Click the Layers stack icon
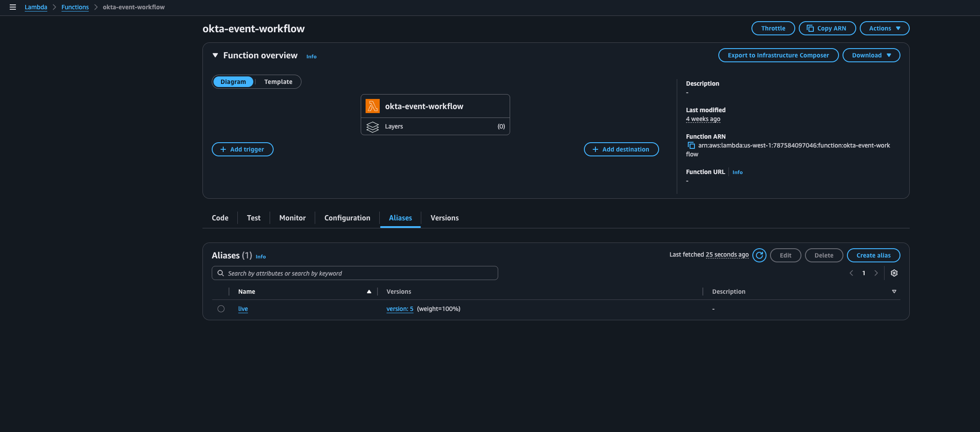Screen dimensions: 980x432 click(372, 127)
